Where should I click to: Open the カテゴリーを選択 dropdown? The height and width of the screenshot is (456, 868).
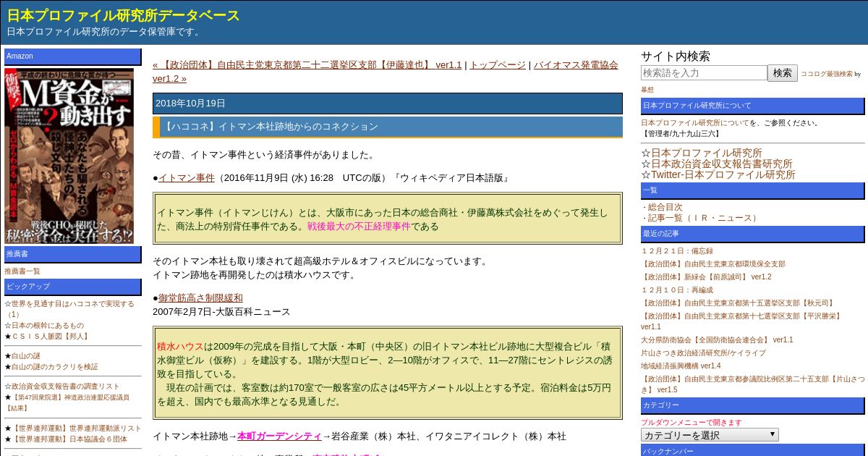click(710, 435)
